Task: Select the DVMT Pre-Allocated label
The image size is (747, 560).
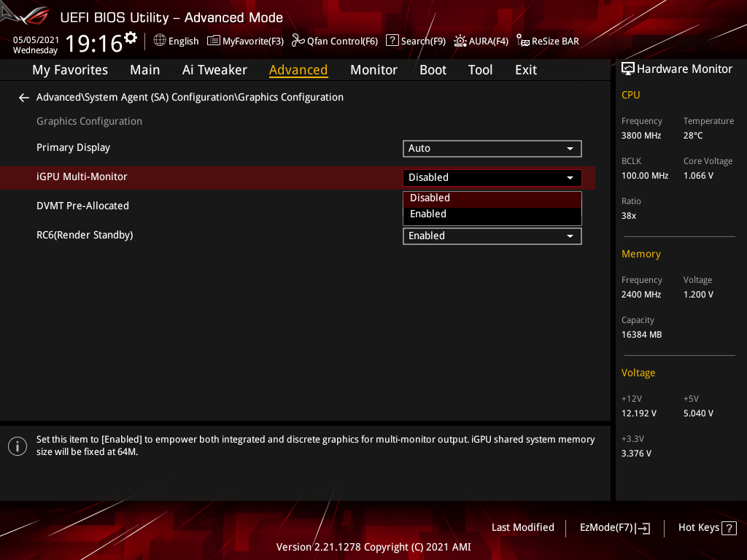Action: [83, 206]
